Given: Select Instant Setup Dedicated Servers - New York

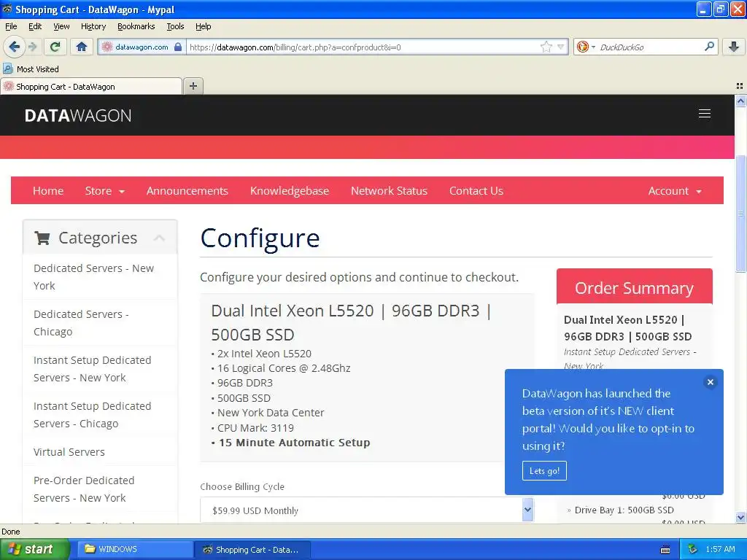Looking at the screenshot, I should tap(99, 368).
